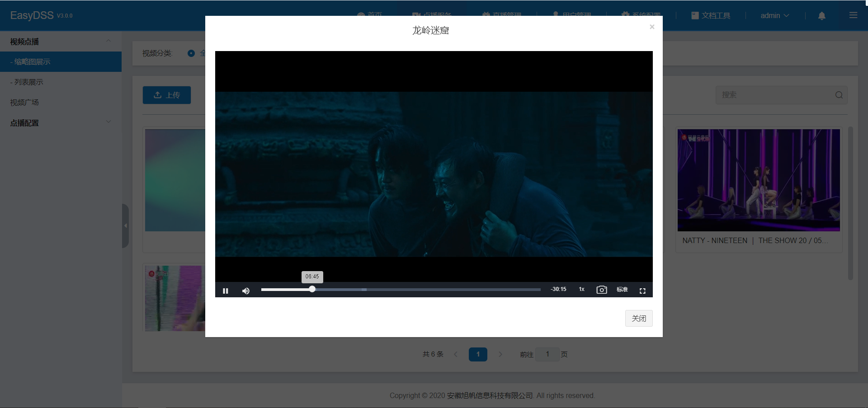Click the 上传 upload button
868x408 pixels.
pyautogui.click(x=167, y=95)
